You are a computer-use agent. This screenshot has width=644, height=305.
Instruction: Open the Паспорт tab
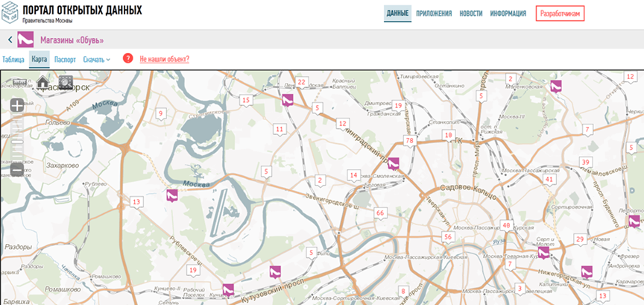pos(65,59)
